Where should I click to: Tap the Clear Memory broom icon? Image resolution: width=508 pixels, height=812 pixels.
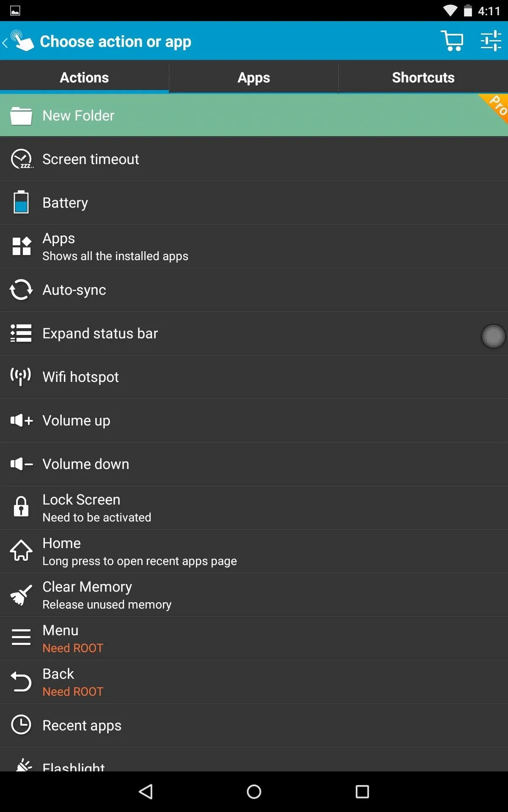21,595
